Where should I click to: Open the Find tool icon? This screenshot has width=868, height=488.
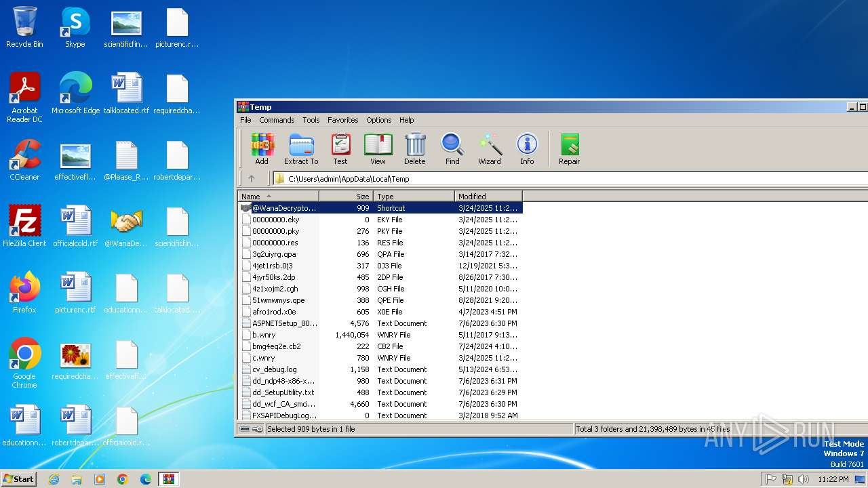point(452,149)
